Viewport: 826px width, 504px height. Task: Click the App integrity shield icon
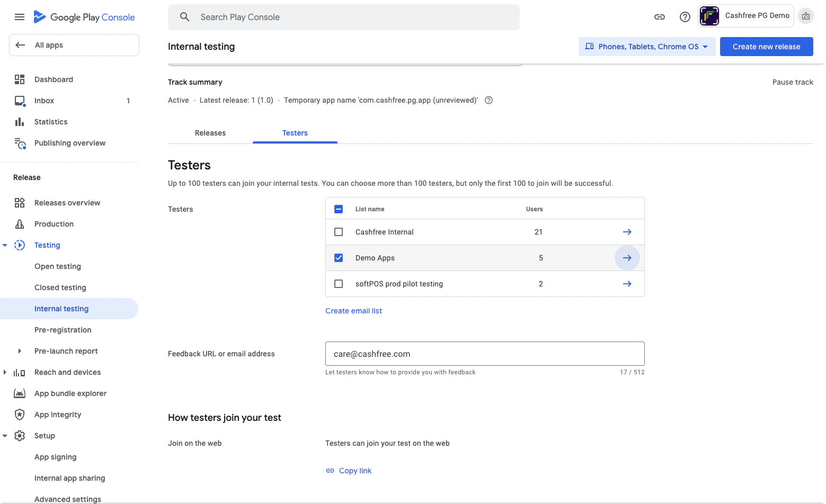point(20,415)
